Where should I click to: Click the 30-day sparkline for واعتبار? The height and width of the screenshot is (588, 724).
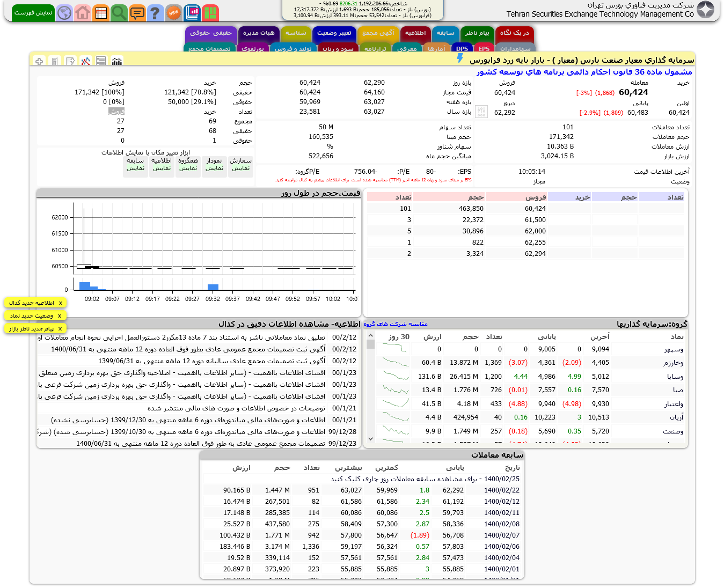396,404
